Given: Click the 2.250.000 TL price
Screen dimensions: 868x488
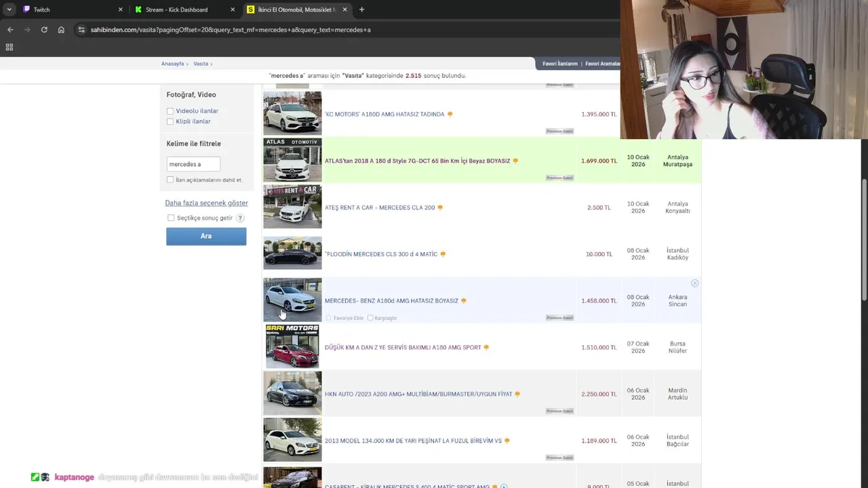Looking at the screenshot, I should (599, 394).
